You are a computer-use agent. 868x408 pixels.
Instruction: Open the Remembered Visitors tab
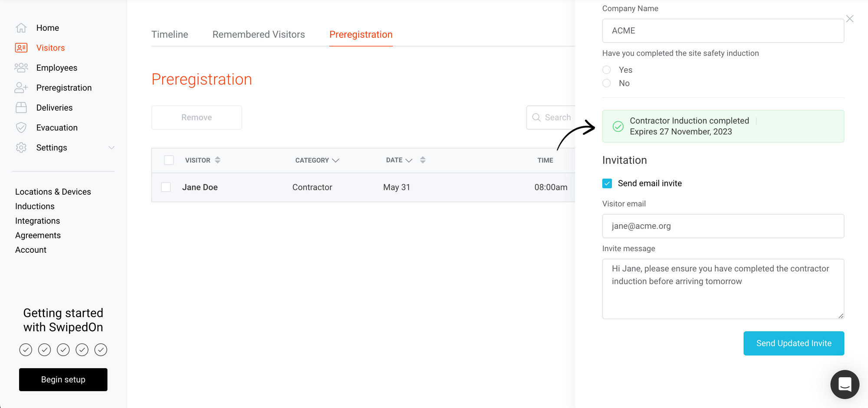[x=258, y=34]
